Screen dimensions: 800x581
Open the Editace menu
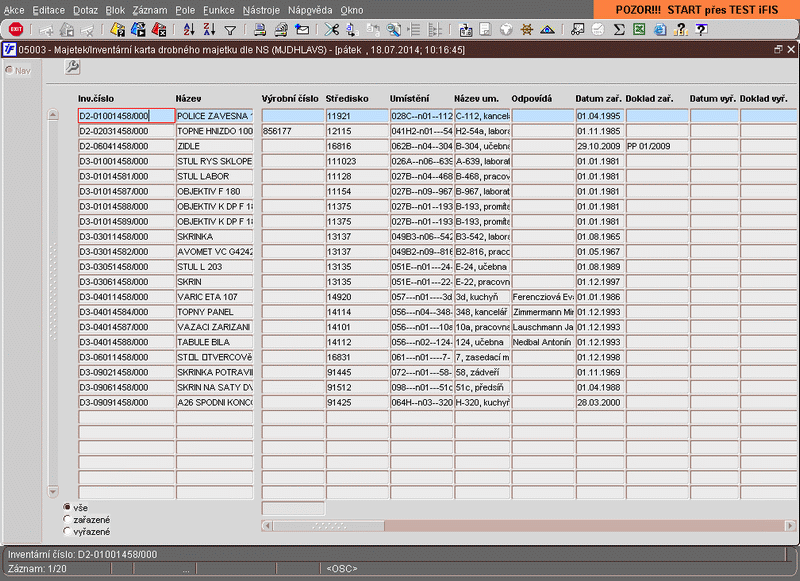click(x=48, y=10)
